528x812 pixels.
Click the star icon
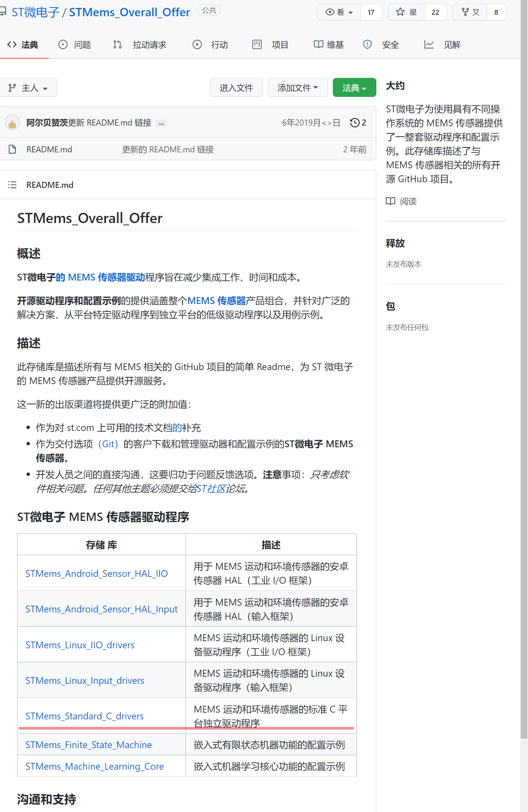(x=400, y=12)
